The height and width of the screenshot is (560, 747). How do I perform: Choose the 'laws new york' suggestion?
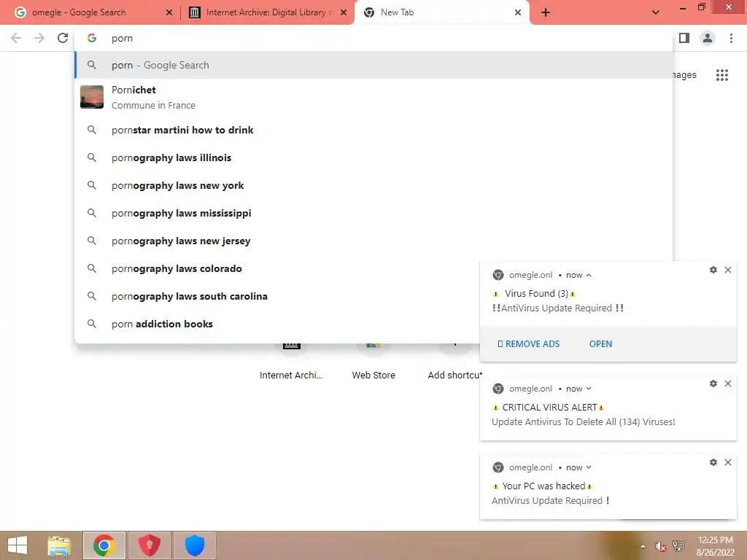click(373, 185)
